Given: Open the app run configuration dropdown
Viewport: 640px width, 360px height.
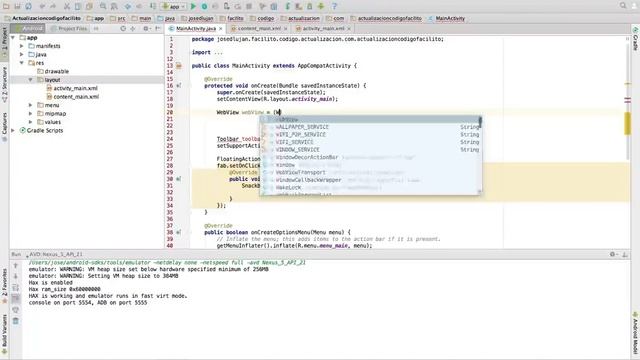Looking at the screenshot, I should [173, 6].
